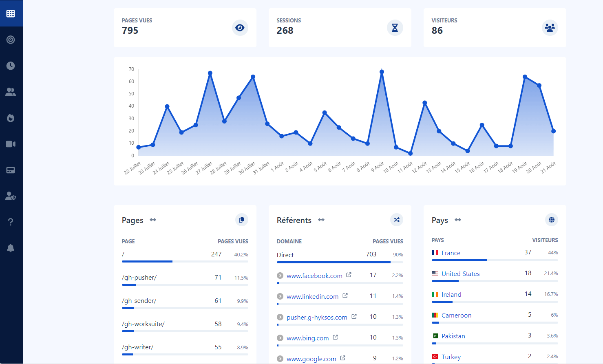The height and width of the screenshot is (364, 603).
Task: Click the France visitors progress bar
Action: (495, 260)
